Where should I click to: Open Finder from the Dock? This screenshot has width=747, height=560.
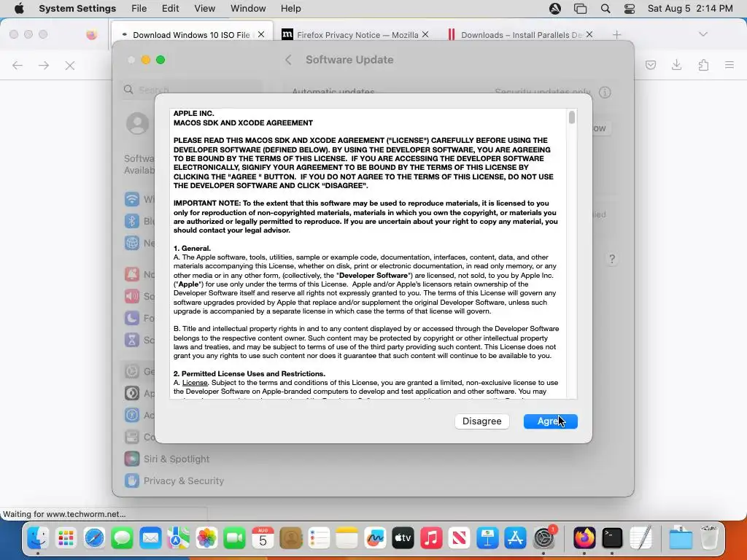38,538
